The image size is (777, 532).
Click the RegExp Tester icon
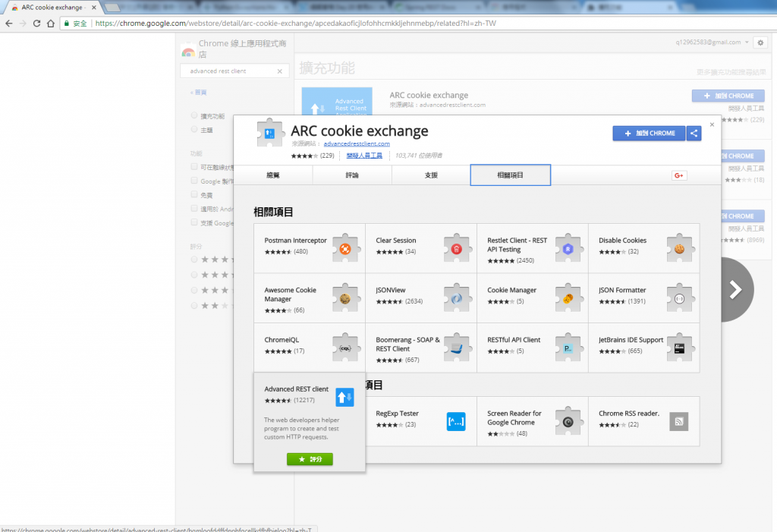[x=456, y=421]
